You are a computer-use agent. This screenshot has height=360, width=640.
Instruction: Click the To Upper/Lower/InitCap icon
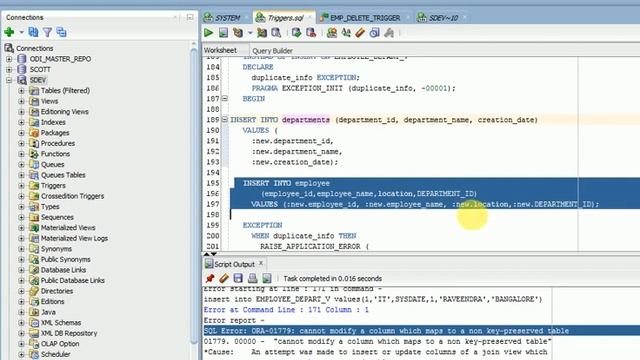[346, 33]
